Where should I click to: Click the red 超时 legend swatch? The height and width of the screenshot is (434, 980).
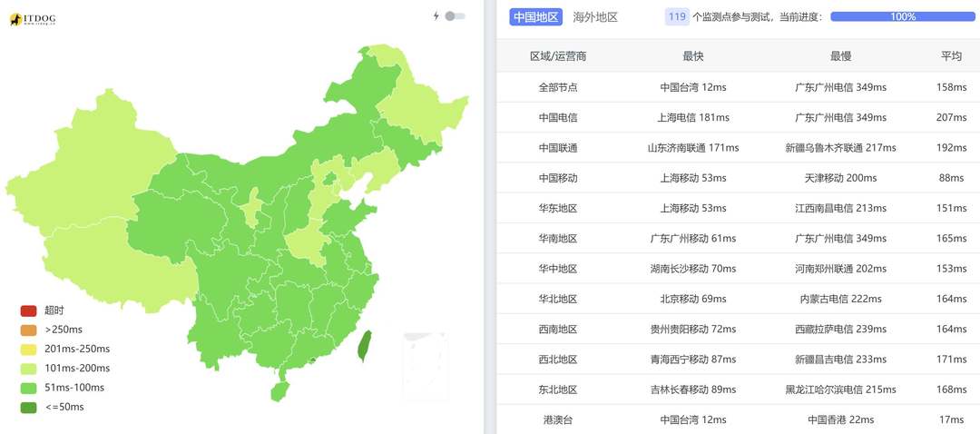pyautogui.click(x=29, y=311)
